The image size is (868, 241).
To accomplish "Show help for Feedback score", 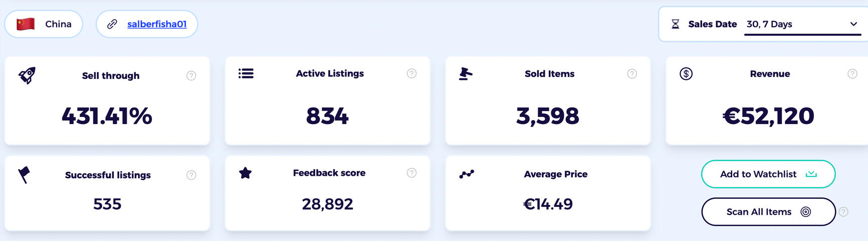I will tap(412, 173).
